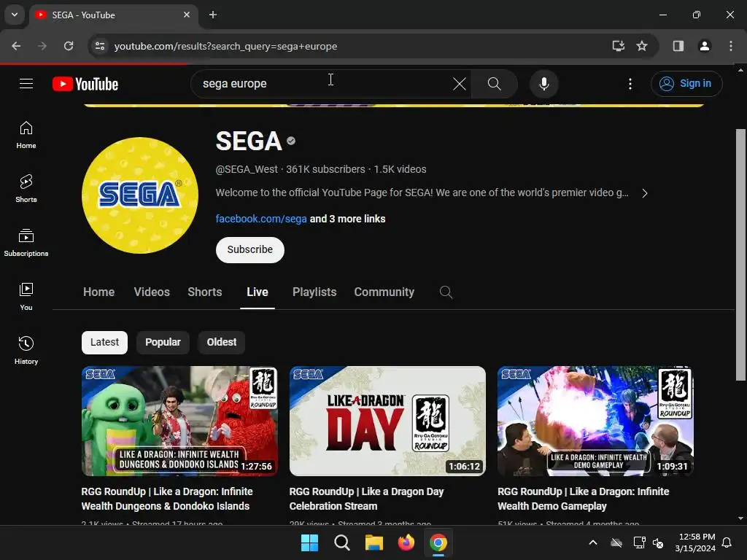Click the Chrome taskbar icon

tap(438, 542)
